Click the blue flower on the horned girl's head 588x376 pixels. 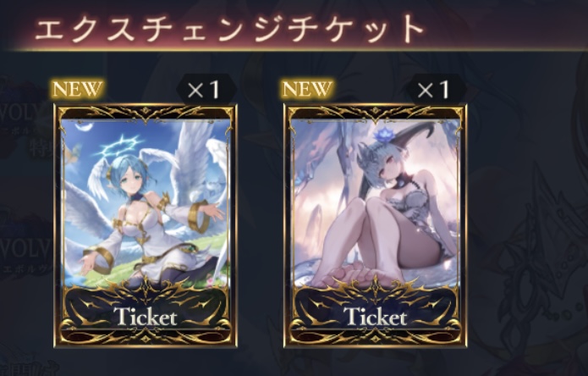(x=381, y=135)
